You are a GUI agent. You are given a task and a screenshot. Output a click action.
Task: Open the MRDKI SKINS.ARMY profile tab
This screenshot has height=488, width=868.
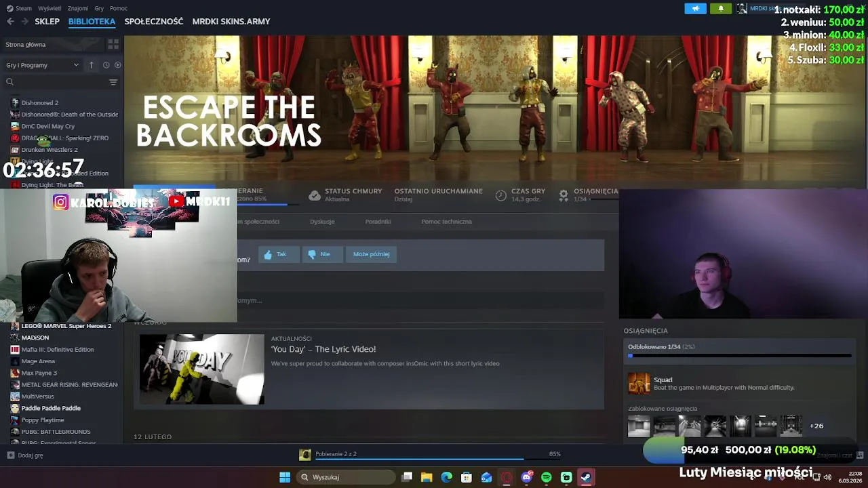[231, 22]
